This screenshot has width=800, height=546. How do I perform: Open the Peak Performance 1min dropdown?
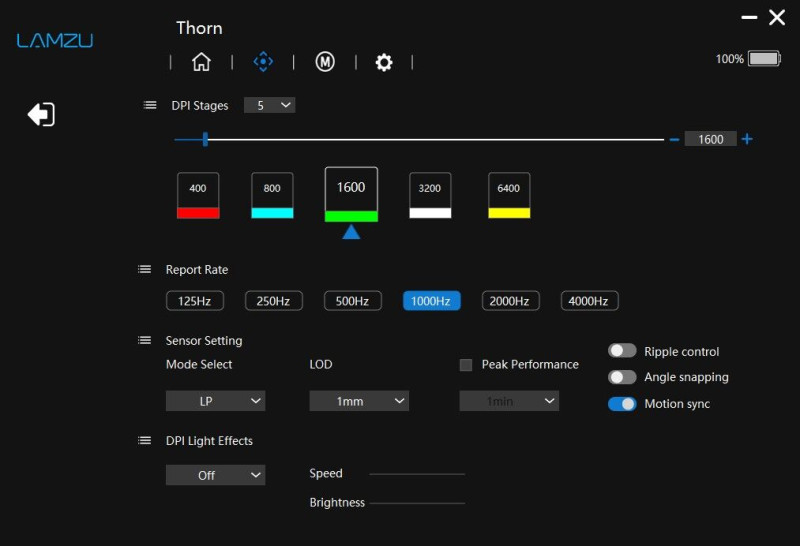[x=509, y=401]
